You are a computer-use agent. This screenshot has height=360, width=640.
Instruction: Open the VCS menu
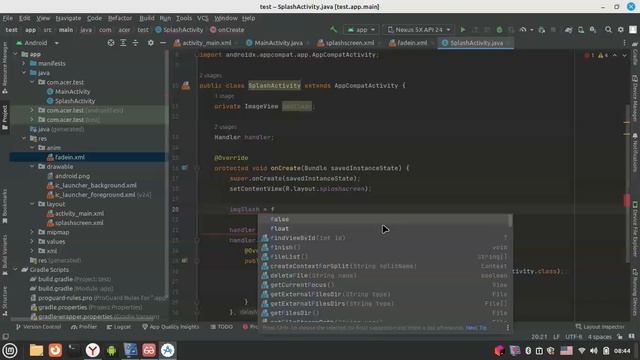tap(203, 18)
